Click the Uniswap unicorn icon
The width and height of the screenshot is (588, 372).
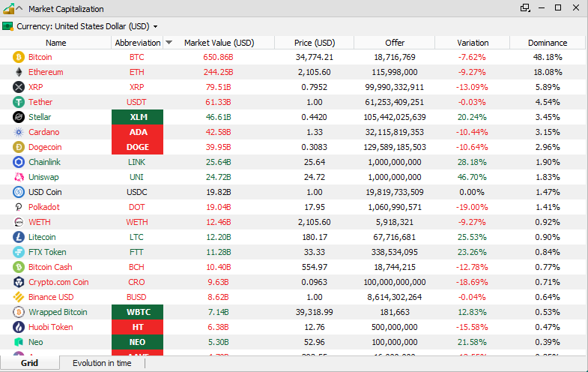coord(19,177)
